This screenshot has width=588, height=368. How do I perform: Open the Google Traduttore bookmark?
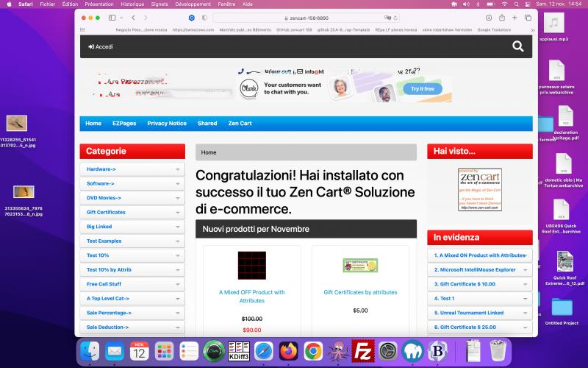[494, 29]
